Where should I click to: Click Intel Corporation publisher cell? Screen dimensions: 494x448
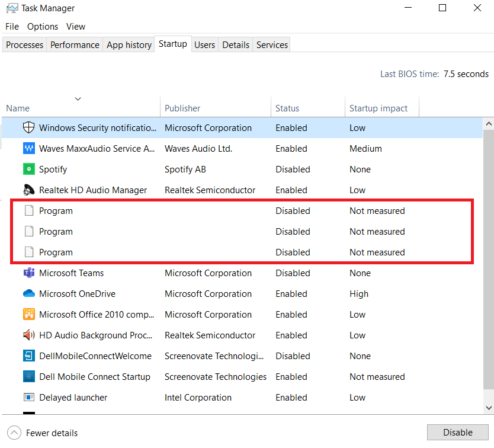point(198,397)
